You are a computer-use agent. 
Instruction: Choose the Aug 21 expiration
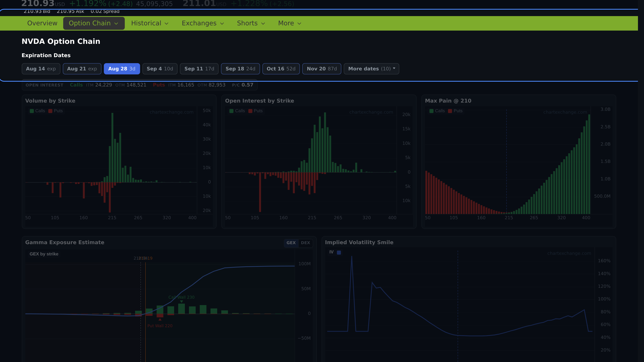[82, 69]
